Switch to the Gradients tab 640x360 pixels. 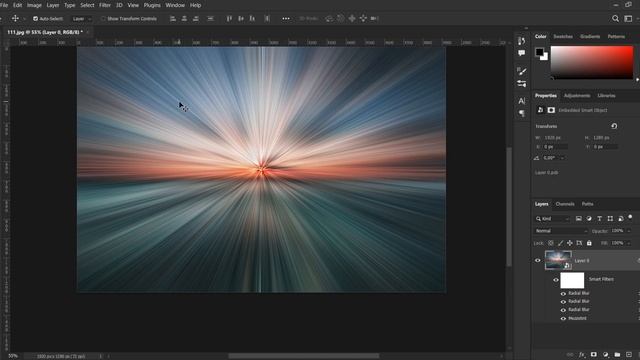tap(590, 37)
